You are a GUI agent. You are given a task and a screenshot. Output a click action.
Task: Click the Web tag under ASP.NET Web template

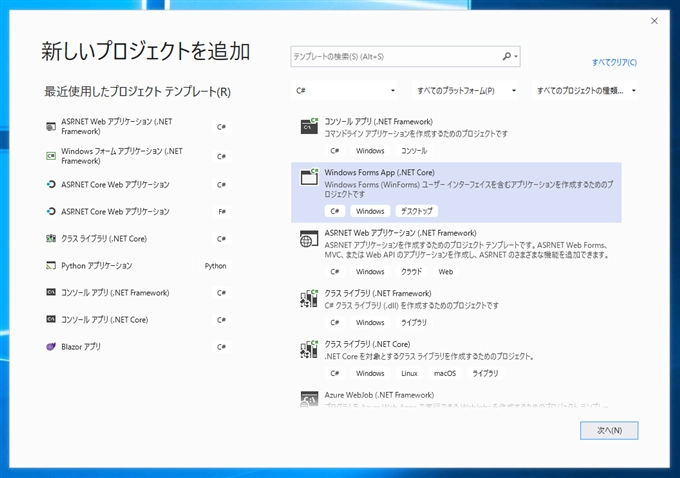(445, 272)
